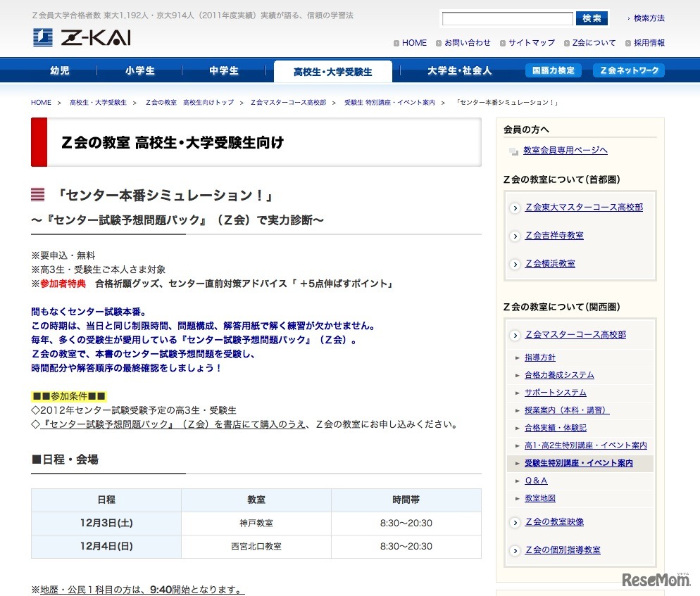This screenshot has height=596, width=700.
Task: Click arrow icon beside Z会の個別指導教室
Action: pyautogui.click(x=515, y=550)
